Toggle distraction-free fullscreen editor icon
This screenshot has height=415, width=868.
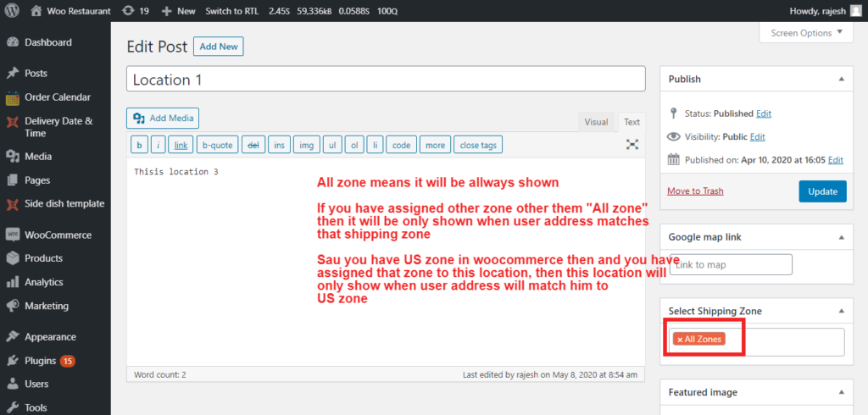tap(632, 145)
